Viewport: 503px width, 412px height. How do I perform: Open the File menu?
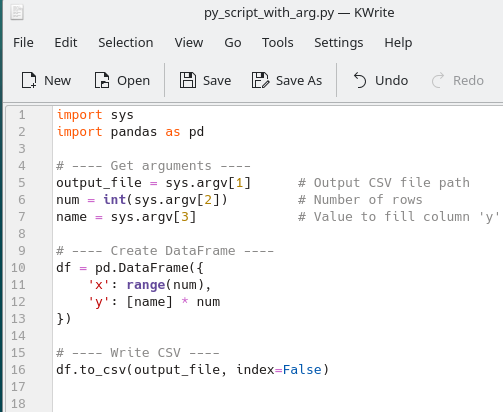23,43
